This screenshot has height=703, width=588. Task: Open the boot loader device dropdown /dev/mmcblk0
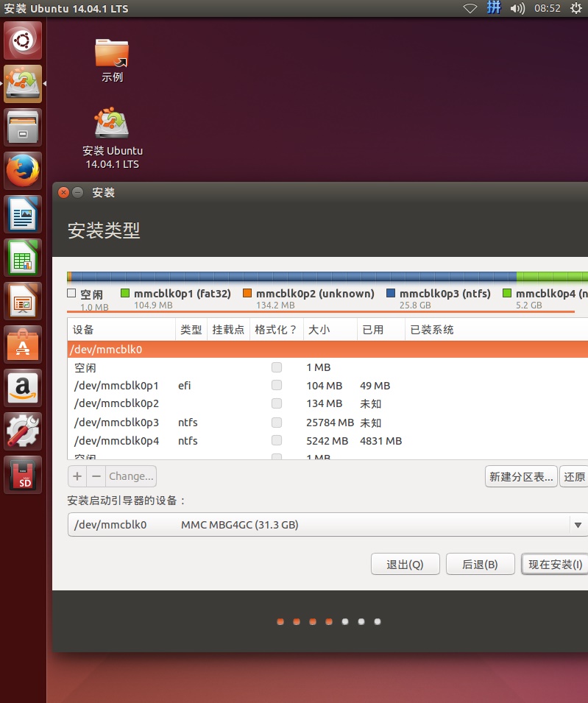pos(327,525)
